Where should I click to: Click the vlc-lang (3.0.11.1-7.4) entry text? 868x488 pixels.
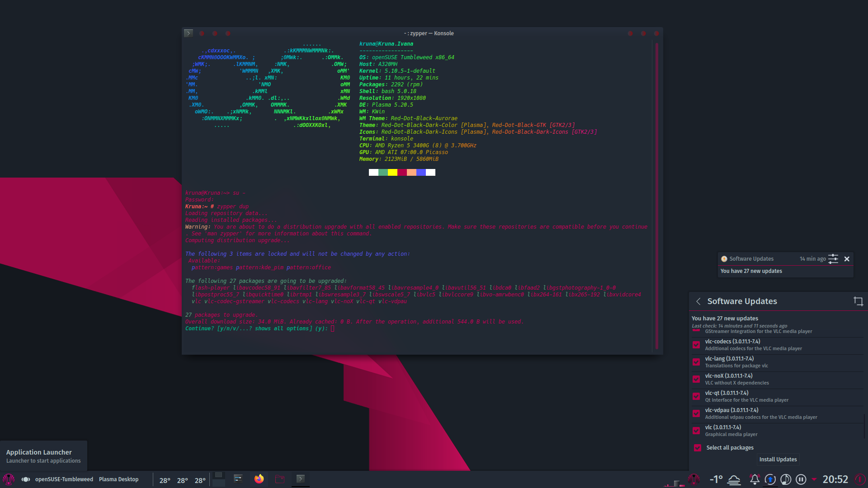coord(729,359)
